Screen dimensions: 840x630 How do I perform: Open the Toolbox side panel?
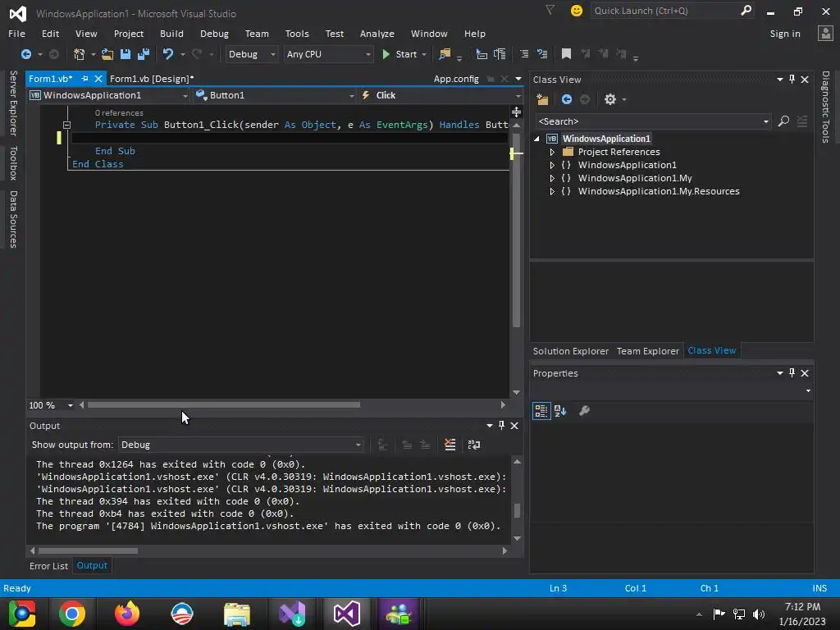click(x=13, y=163)
